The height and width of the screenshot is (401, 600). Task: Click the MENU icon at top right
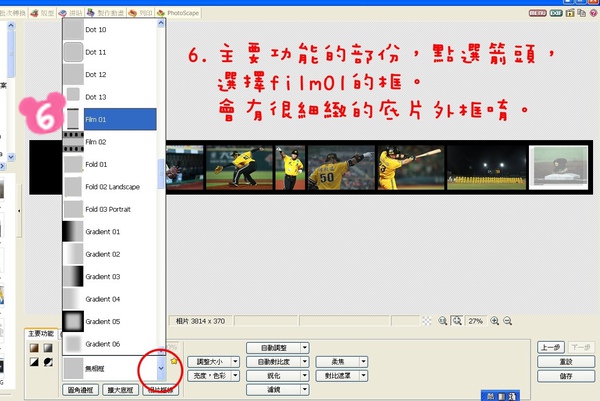pos(537,13)
